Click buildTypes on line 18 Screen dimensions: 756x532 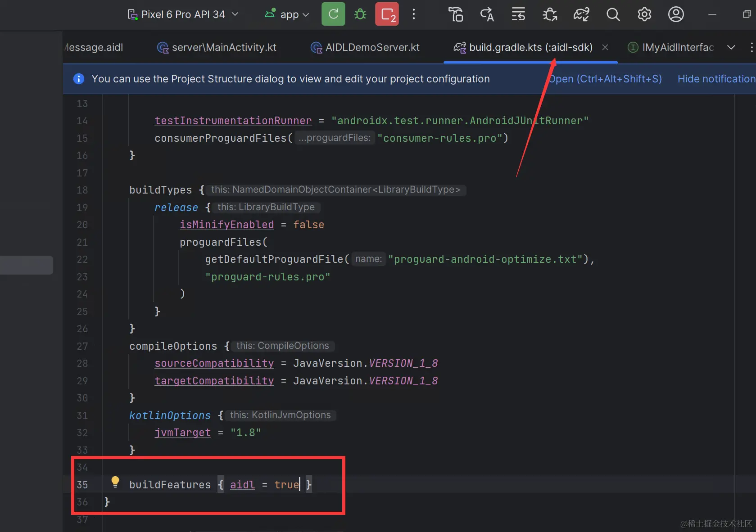click(160, 190)
